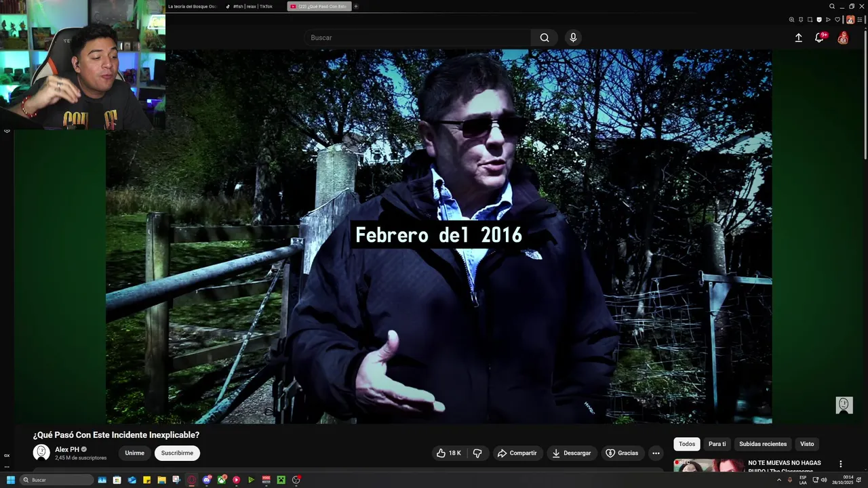Image resolution: width=868 pixels, height=488 pixels.
Task: Click the Windows taskbar Buscar search box
Action: (57, 480)
